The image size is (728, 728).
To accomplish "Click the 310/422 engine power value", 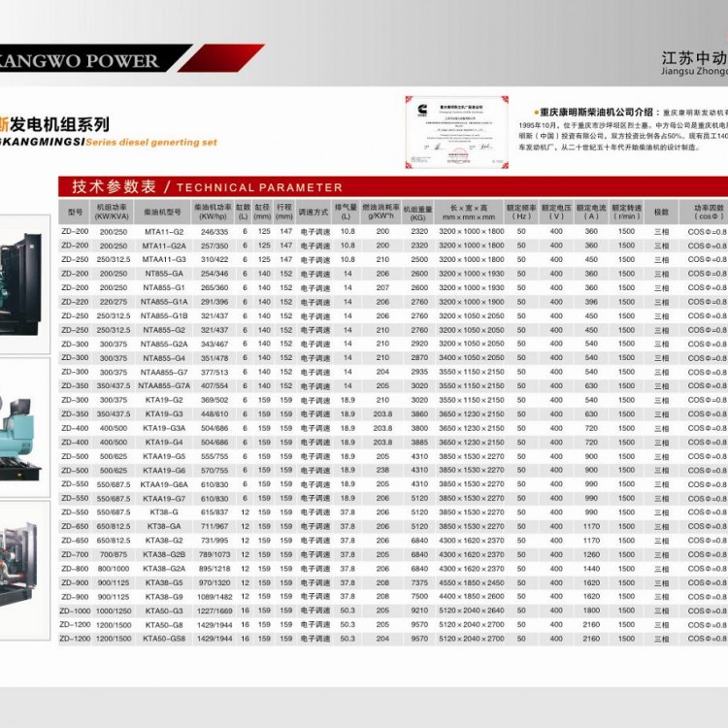I will tap(215, 259).
